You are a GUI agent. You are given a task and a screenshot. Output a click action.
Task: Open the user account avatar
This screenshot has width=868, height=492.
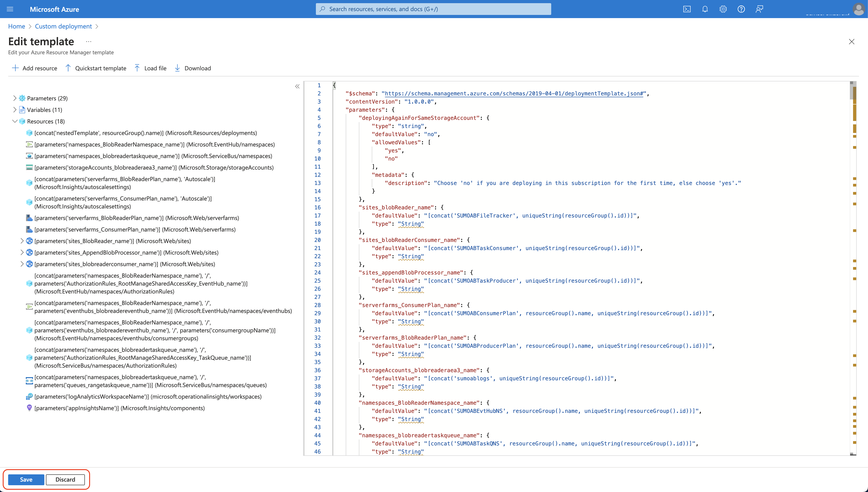pyautogui.click(x=858, y=9)
